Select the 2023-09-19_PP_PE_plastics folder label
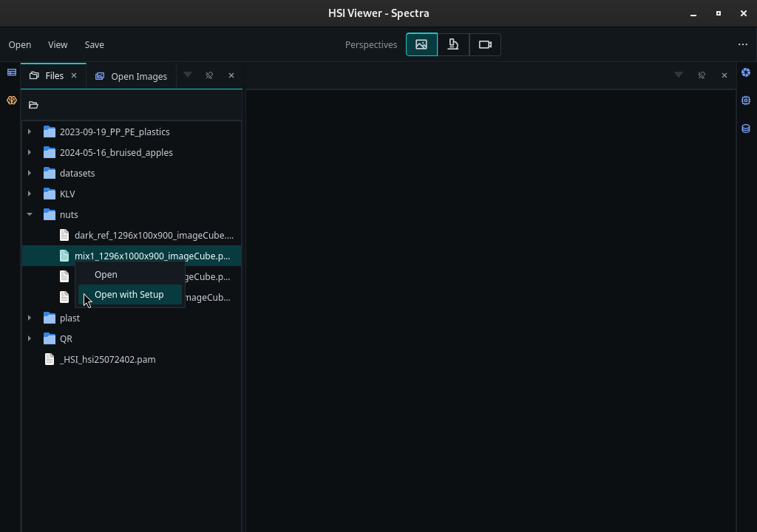 [x=115, y=132]
